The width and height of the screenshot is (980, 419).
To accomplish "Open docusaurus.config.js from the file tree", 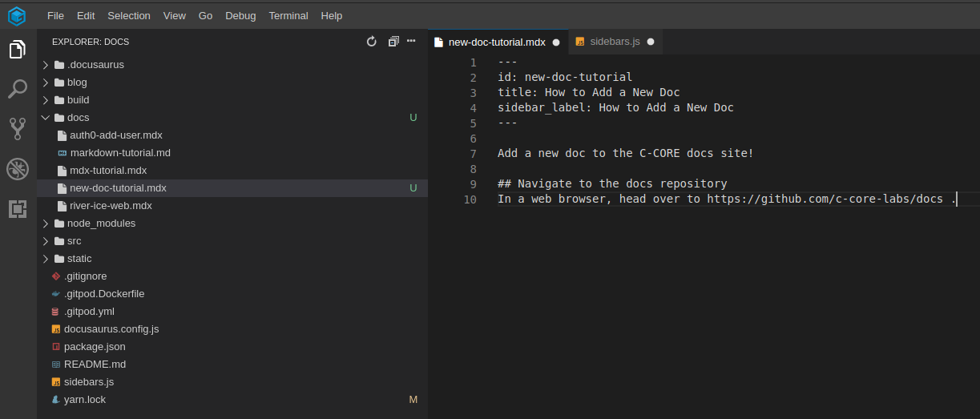I will click(111, 329).
